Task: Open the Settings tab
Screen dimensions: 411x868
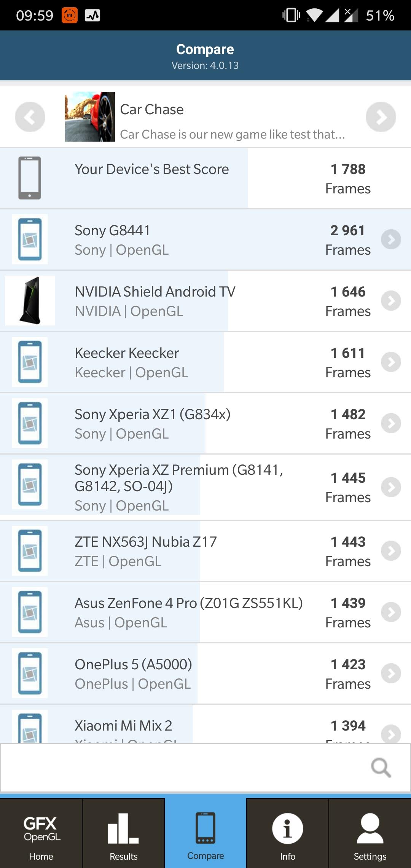Action: click(370, 834)
